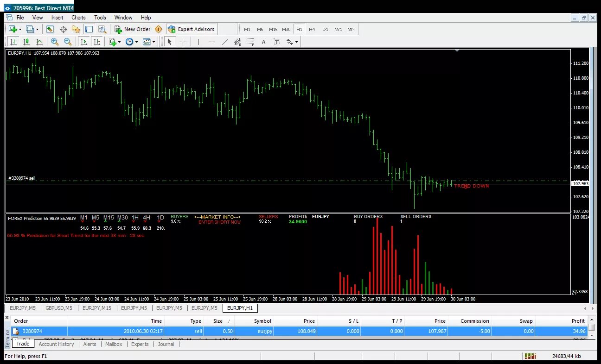Expand the Arrows dropdown arrow
This screenshot has height=364, width=601.
click(x=297, y=42)
